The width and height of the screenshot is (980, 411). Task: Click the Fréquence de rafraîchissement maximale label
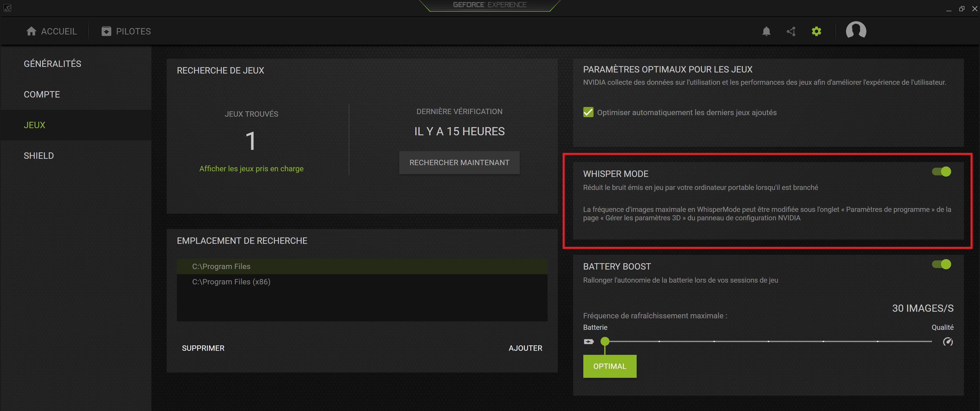pos(655,316)
